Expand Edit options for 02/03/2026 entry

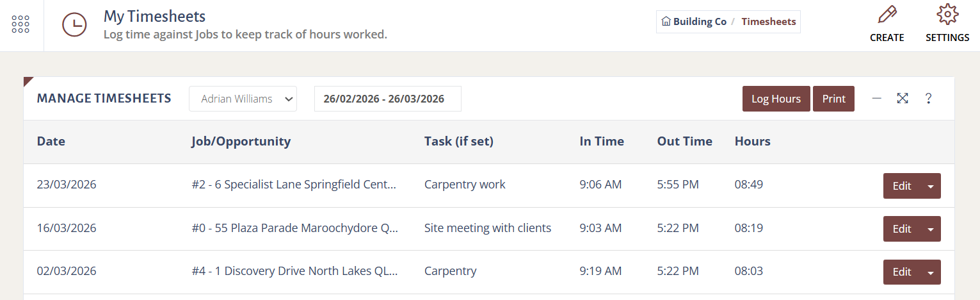point(931,272)
